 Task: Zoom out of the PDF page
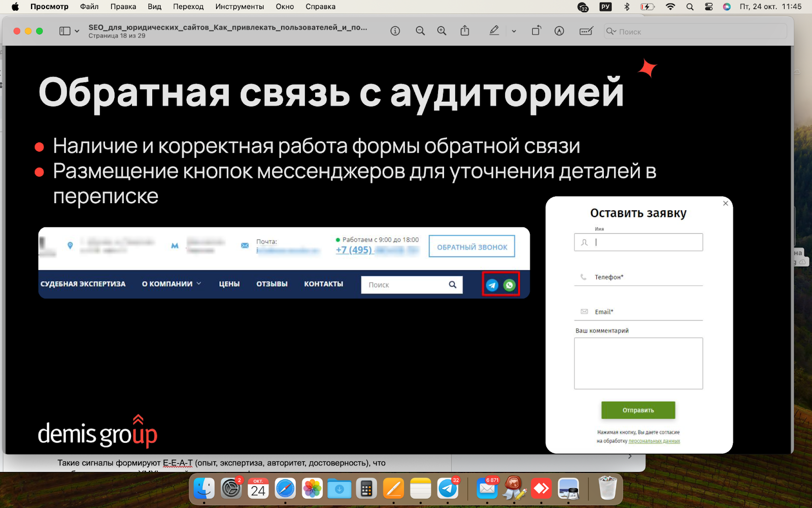point(420,31)
